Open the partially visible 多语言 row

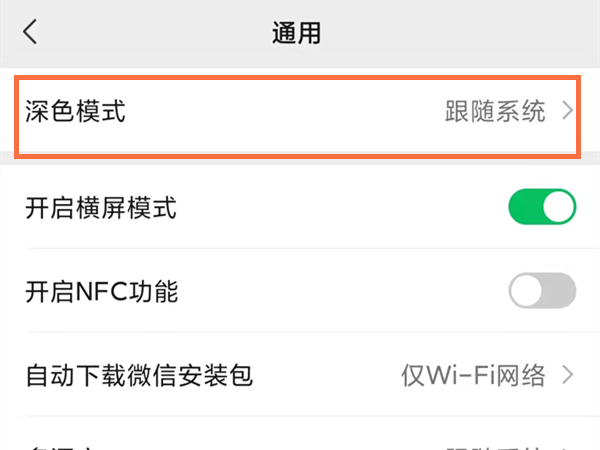[x=60, y=444]
